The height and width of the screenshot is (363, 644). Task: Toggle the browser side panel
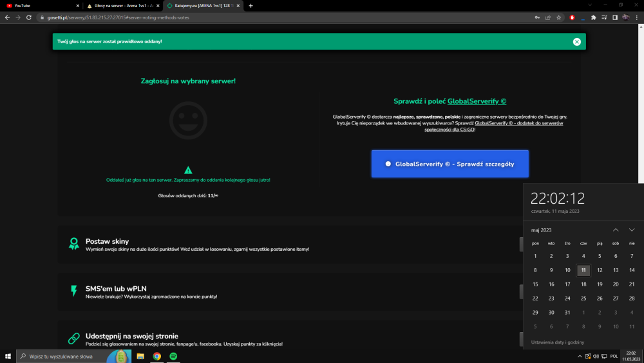click(615, 17)
